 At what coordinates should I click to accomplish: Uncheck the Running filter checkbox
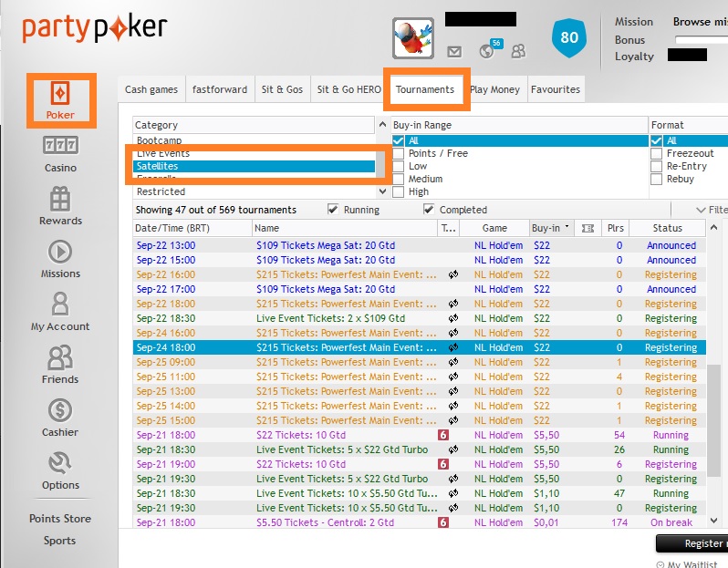click(333, 210)
